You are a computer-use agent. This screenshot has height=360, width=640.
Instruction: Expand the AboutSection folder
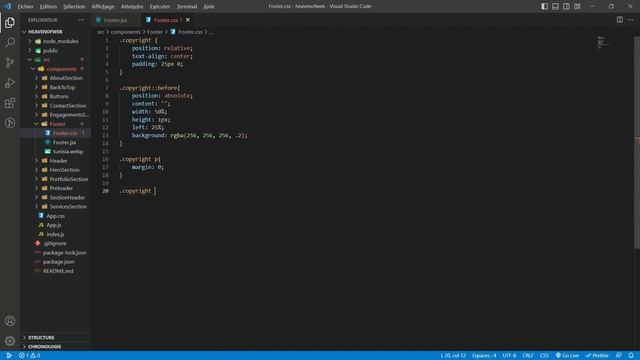[x=56, y=78]
